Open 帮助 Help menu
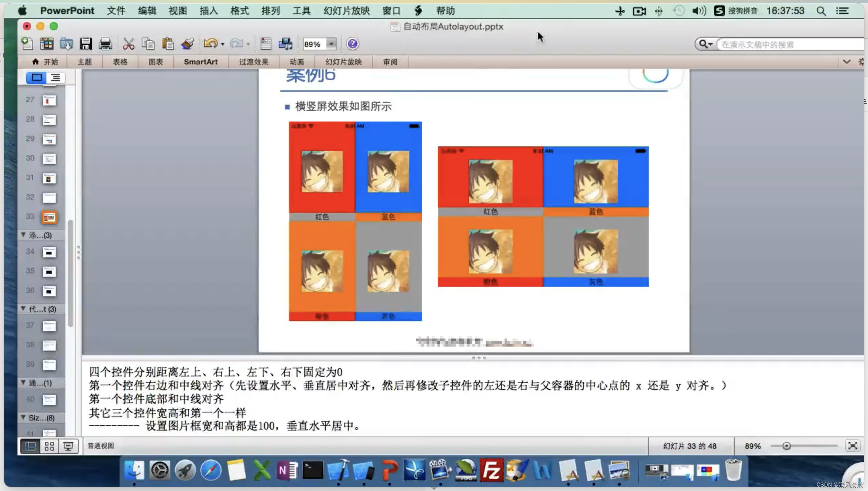Image resolution: width=868 pixels, height=491 pixels. coord(445,11)
